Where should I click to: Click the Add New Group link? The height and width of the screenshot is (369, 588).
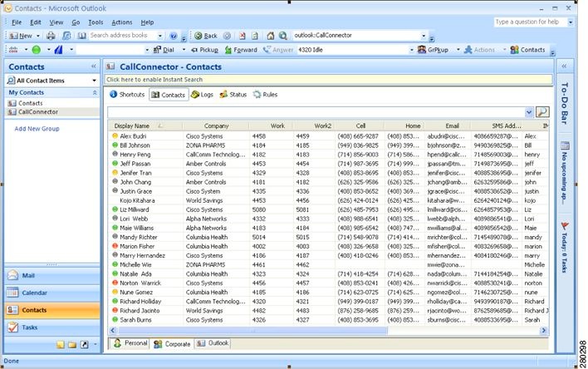(37, 129)
